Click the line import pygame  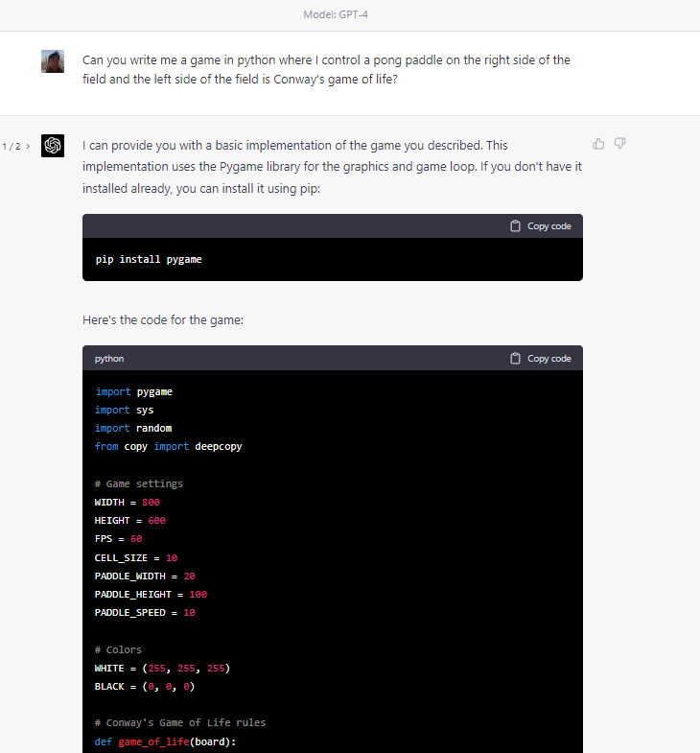click(134, 392)
